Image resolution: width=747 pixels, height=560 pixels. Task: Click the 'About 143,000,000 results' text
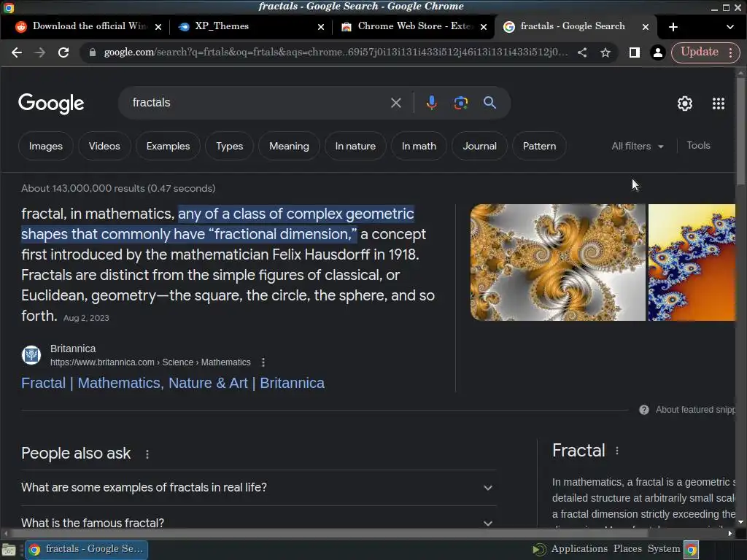click(x=118, y=189)
